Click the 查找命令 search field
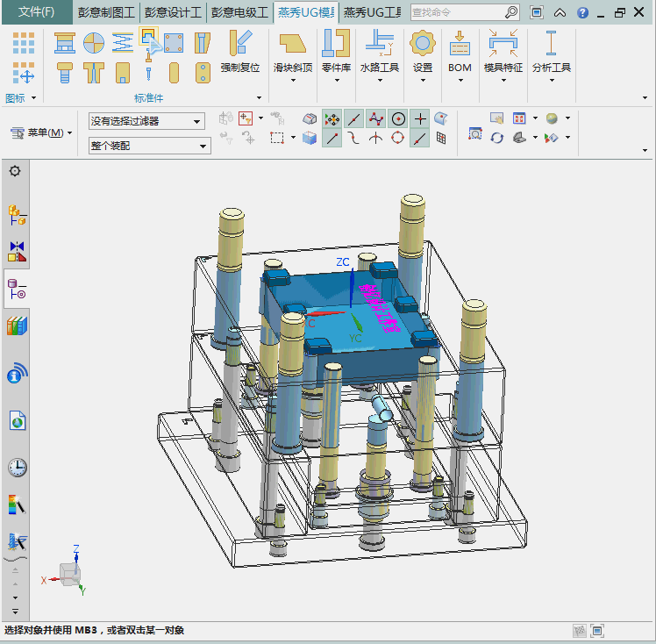 (458, 12)
